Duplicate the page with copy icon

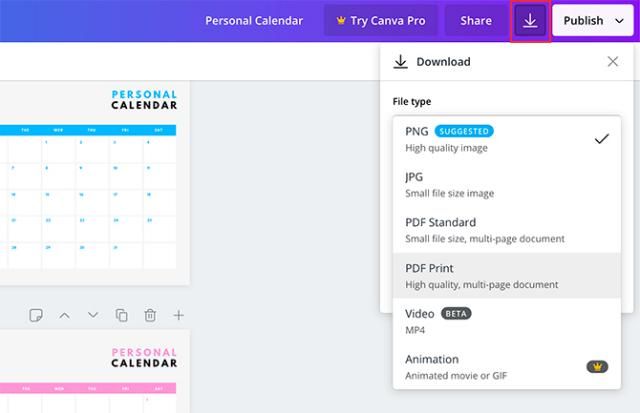point(122,315)
